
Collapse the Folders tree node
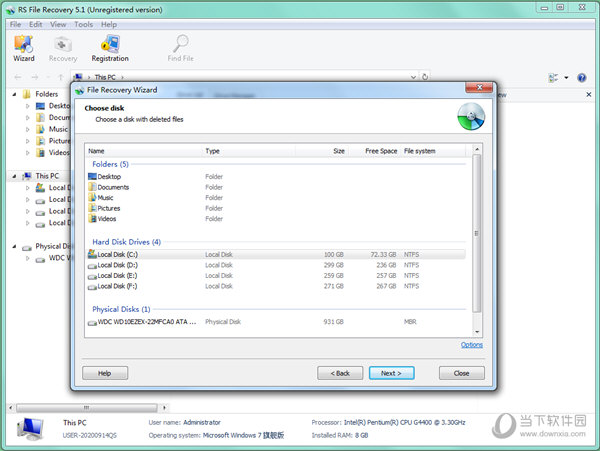(x=14, y=94)
